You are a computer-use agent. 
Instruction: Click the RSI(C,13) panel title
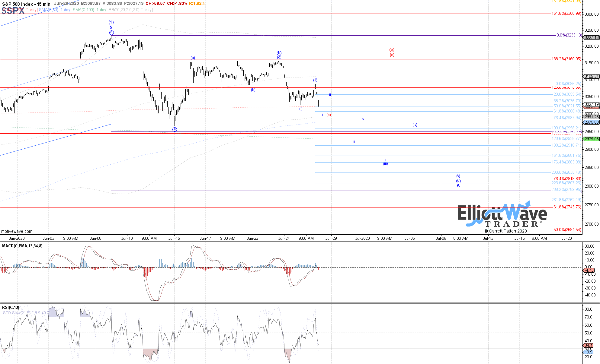(11, 307)
